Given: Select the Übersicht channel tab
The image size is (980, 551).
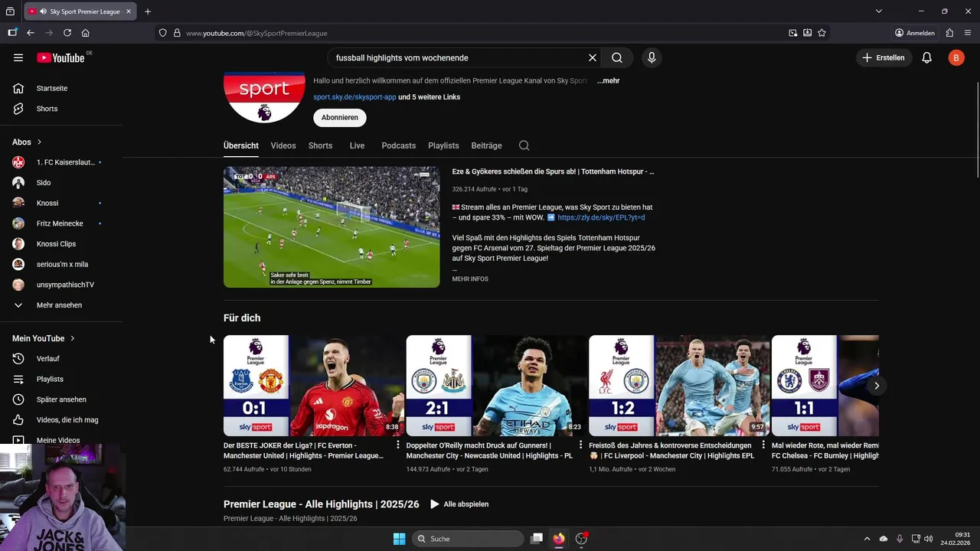Looking at the screenshot, I should [x=241, y=145].
